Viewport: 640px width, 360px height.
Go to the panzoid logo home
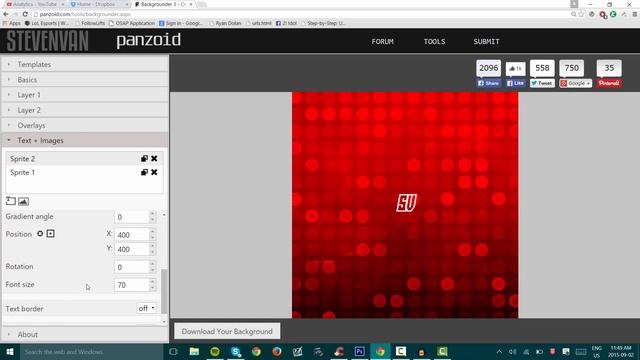149,40
